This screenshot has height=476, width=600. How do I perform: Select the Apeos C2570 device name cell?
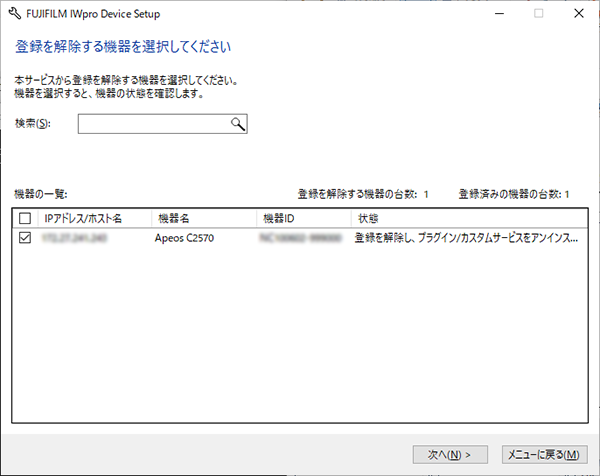(x=184, y=238)
